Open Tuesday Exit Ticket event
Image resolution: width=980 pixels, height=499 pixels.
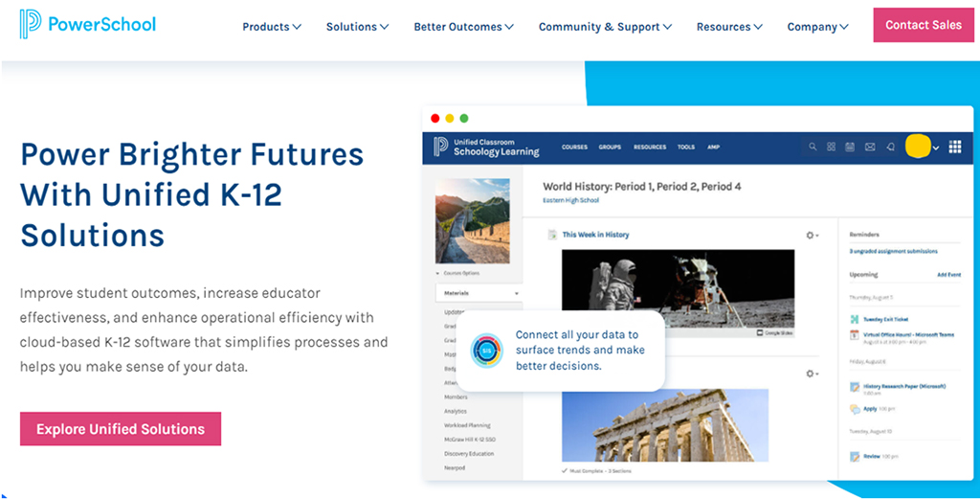tap(885, 319)
